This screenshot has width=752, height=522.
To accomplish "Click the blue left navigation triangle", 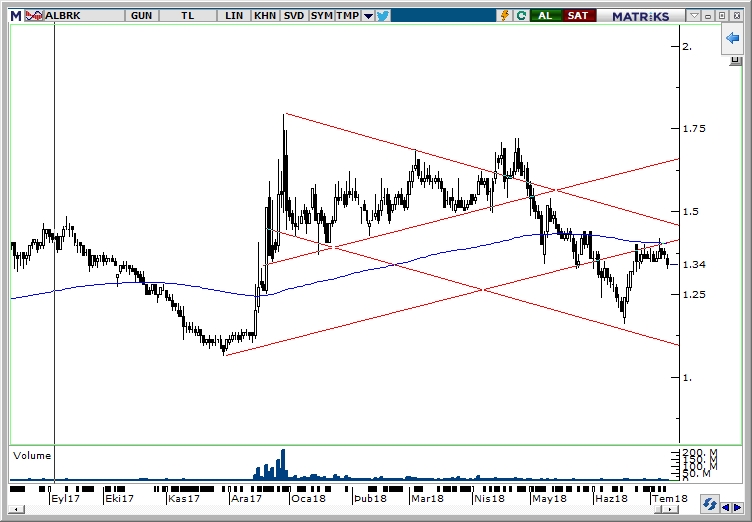I will 726,508.
